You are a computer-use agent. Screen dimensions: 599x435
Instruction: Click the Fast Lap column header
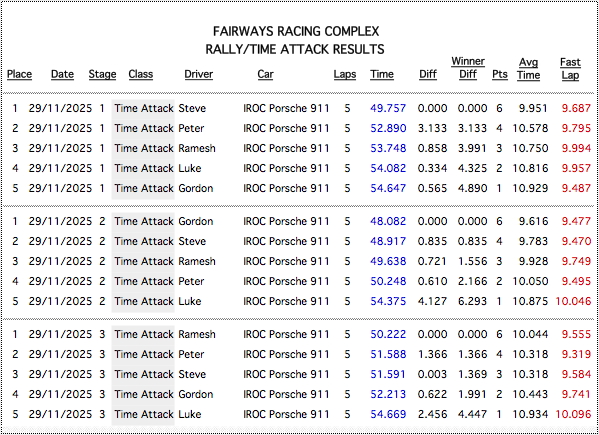(570, 68)
